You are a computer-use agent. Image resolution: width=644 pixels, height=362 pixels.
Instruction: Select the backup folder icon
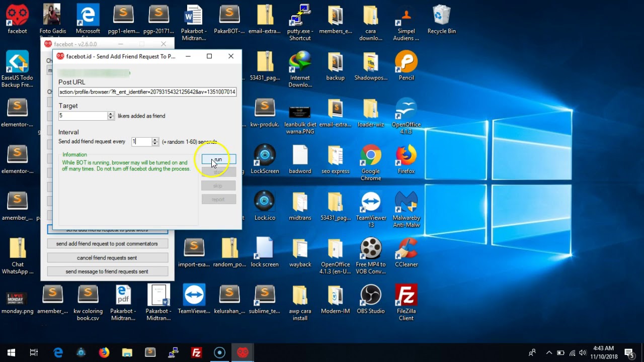point(335,66)
